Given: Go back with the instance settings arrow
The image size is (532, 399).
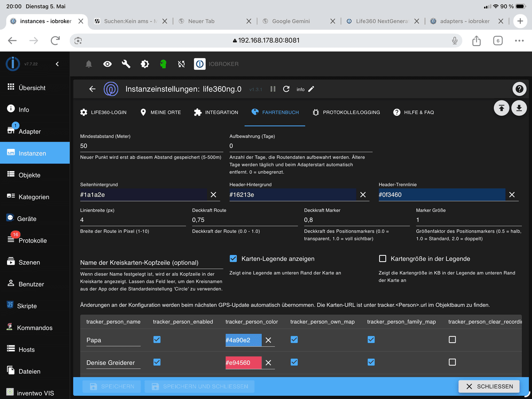Looking at the screenshot, I should coord(92,89).
